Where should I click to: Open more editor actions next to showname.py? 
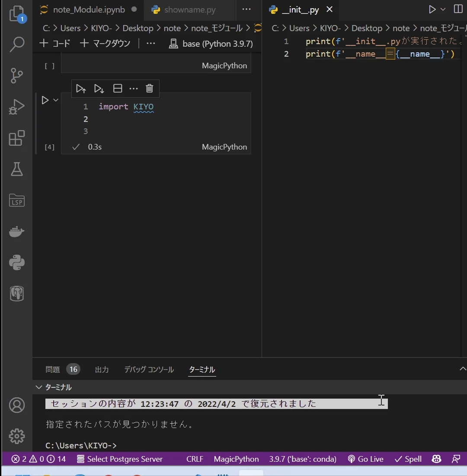(x=246, y=10)
